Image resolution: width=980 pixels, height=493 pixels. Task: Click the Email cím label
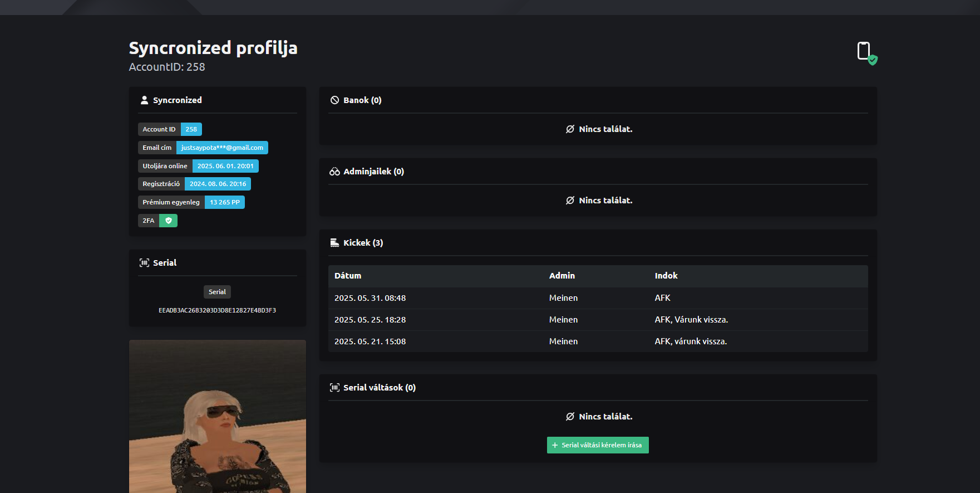pyautogui.click(x=157, y=148)
